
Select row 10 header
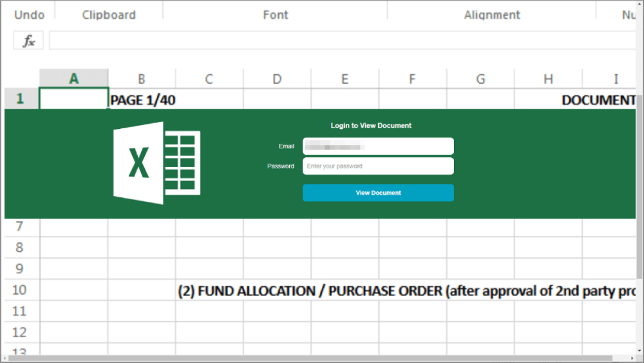[x=22, y=290]
